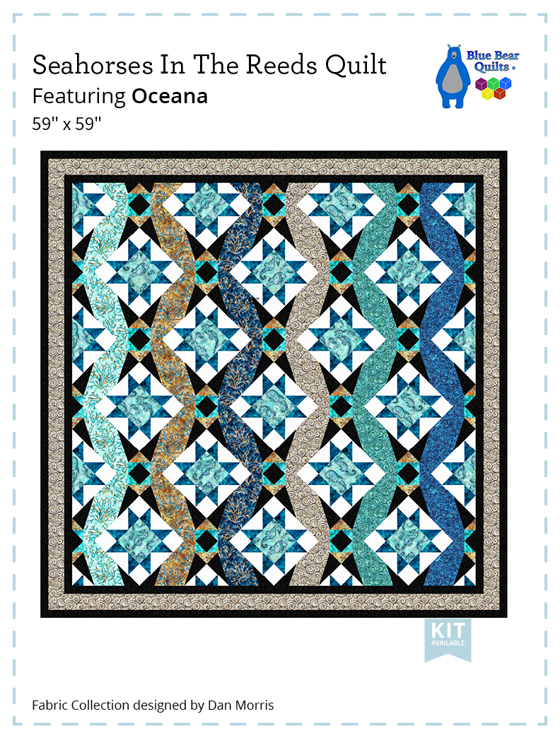Click the Blue Bear Quilts bear logo

coord(450,77)
